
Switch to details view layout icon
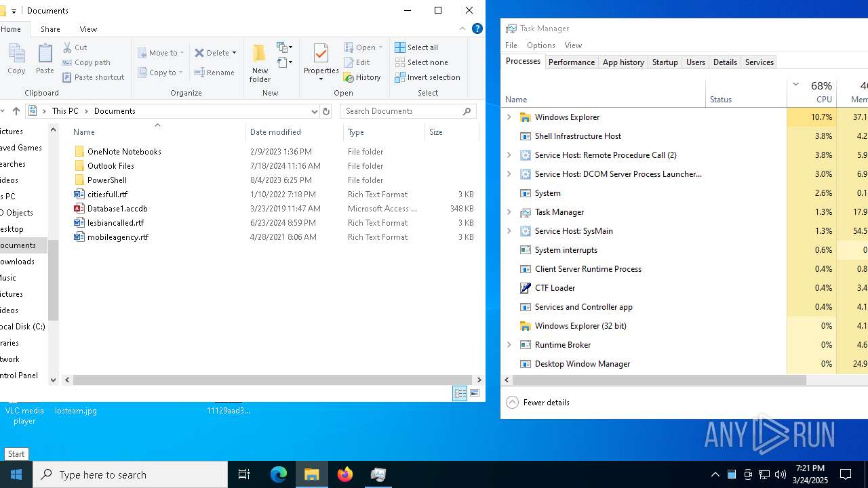coord(460,393)
